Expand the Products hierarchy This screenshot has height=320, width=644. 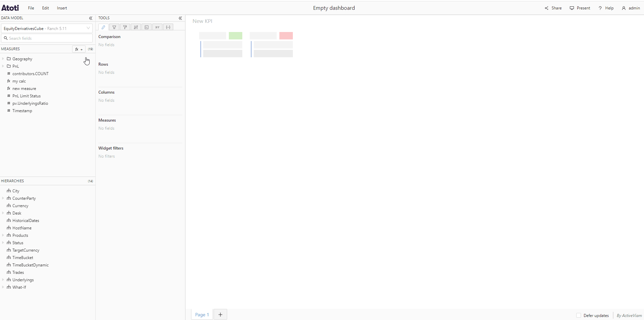coord(3,235)
